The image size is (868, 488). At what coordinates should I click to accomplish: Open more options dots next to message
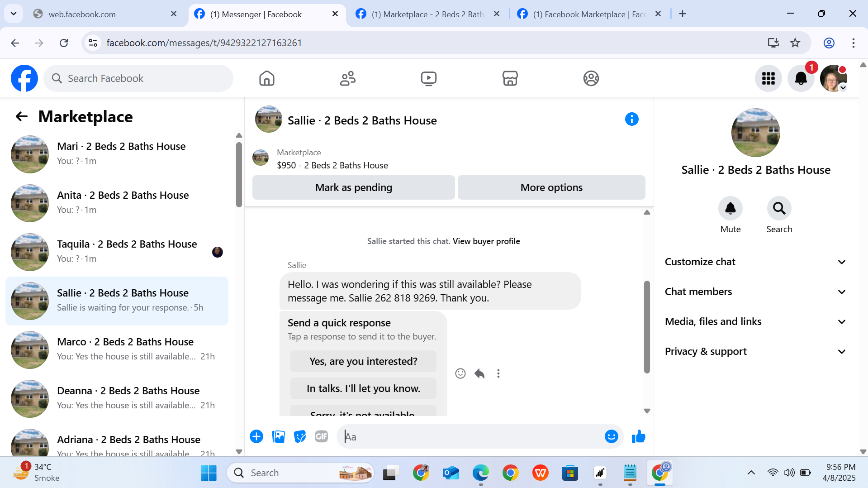tap(498, 373)
